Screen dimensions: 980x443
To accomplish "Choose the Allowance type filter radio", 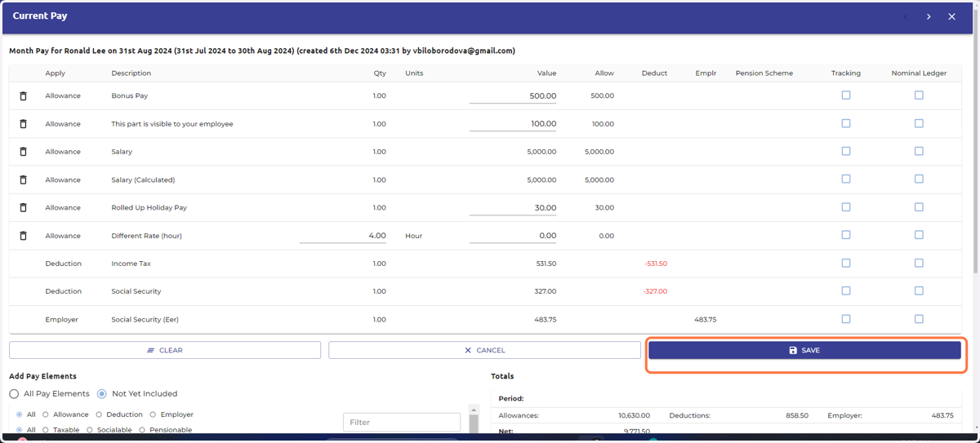I will [x=46, y=414].
